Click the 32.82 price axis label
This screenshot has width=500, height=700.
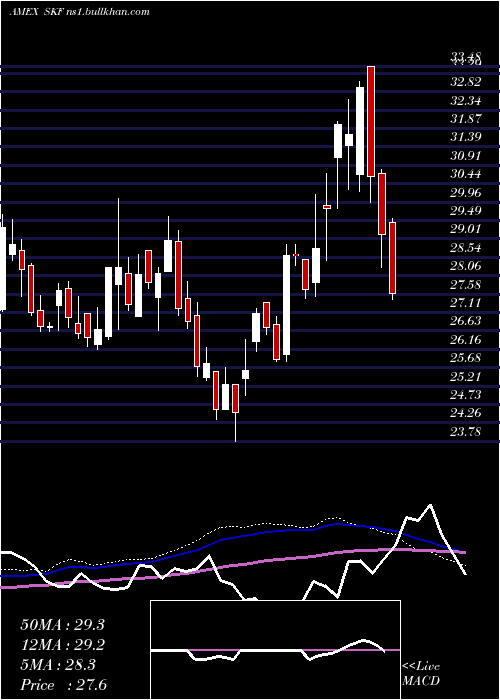point(466,82)
